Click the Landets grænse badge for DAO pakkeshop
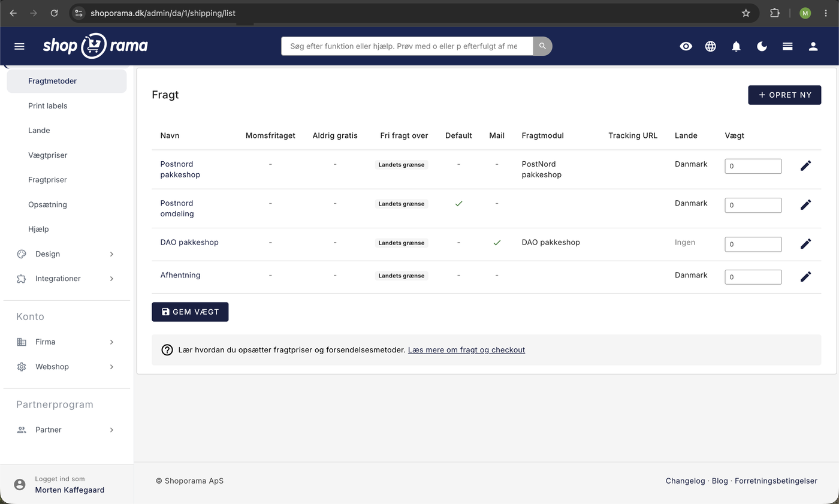This screenshot has width=839, height=504. click(402, 243)
